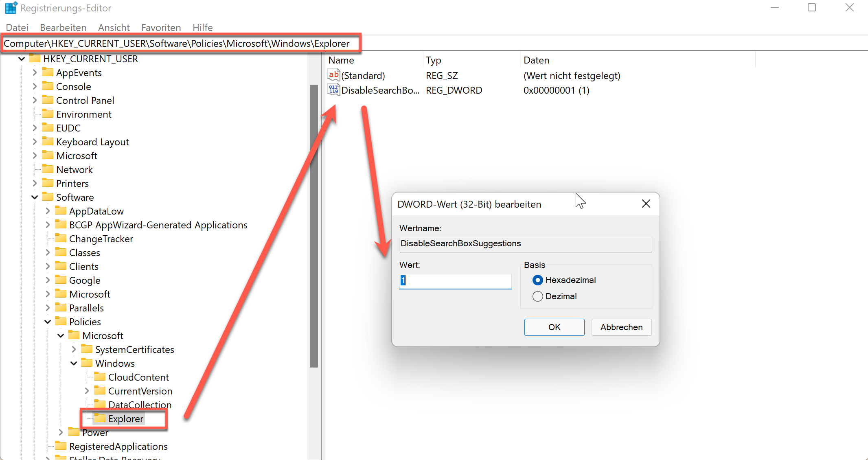Select the Hexadezimal radio button
Image resolution: width=868 pixels, height=460 pixels.
(x=537, y=280)
